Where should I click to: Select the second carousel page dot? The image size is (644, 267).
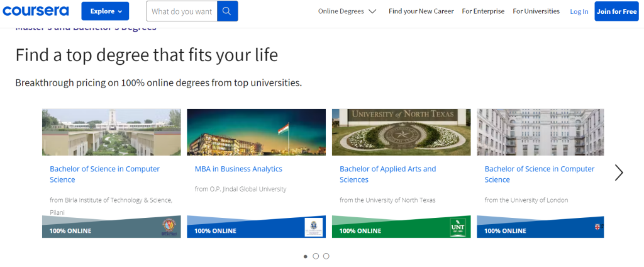pyautogui.click(x=316, y=256)
